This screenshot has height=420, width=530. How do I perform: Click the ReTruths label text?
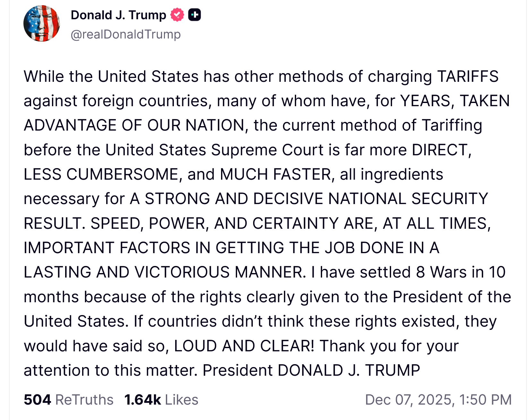tap(84, 400)
